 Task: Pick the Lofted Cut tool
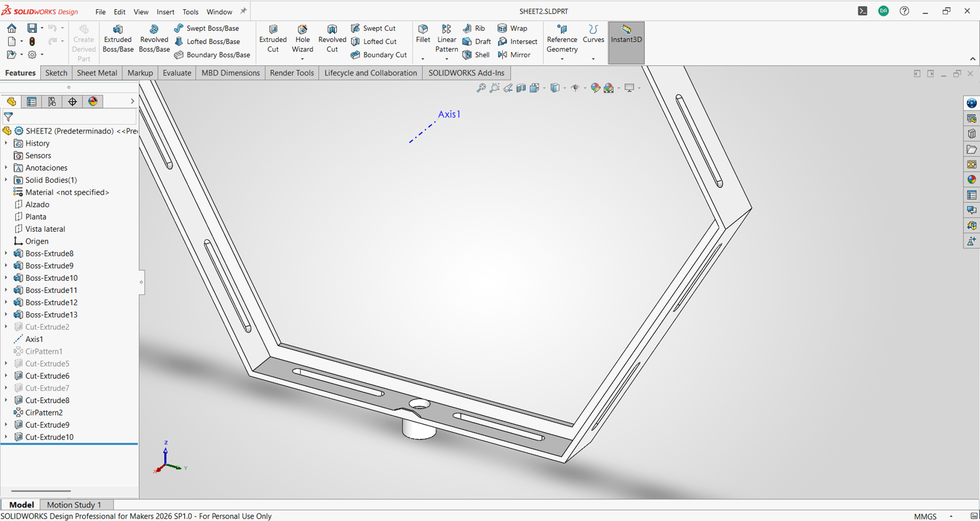[374, 41]
